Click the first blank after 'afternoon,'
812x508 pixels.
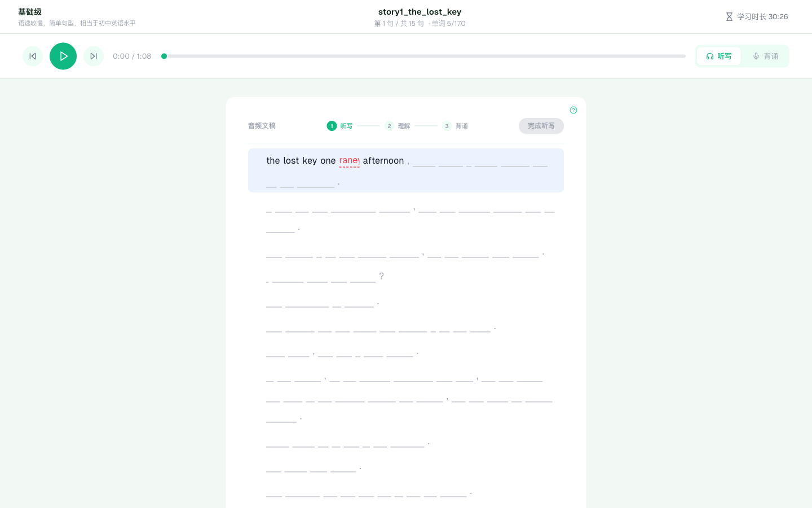pyautogui.click(x=424, y=163)
